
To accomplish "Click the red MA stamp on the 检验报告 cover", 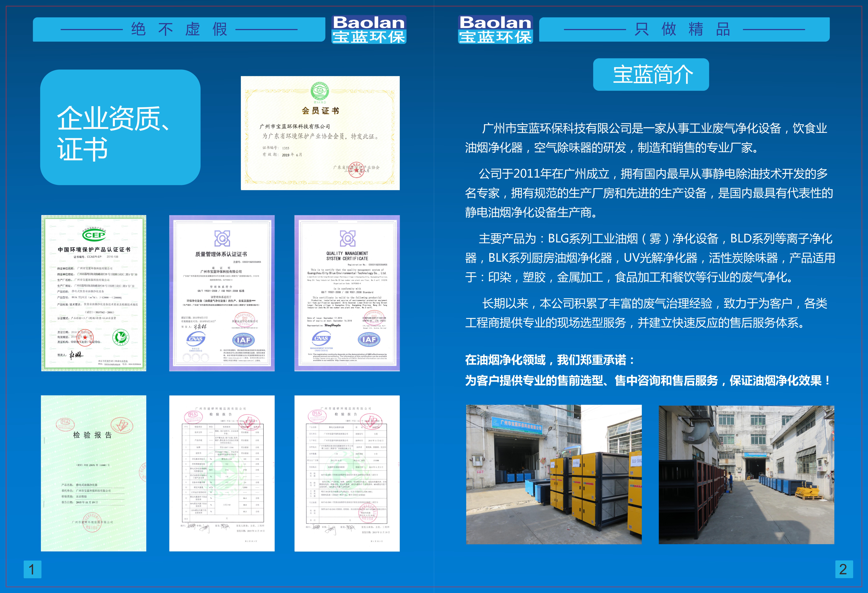I will click(x=66, y=424).
